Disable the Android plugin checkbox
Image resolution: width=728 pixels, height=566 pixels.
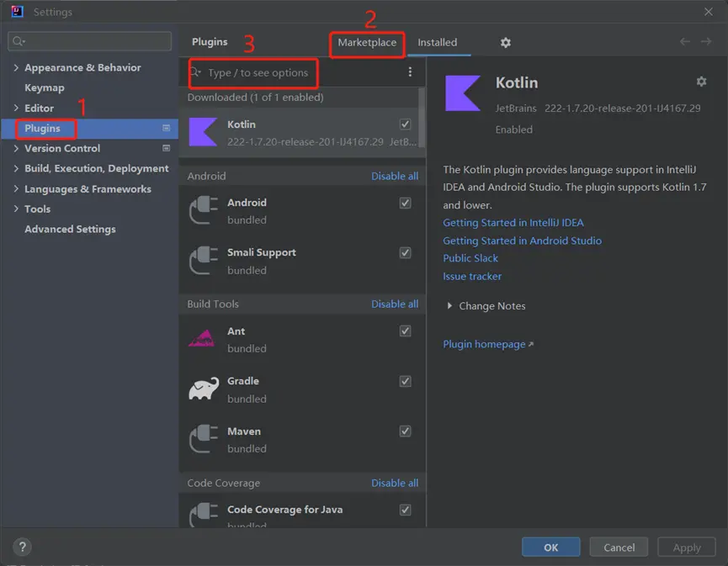[405, 203]
